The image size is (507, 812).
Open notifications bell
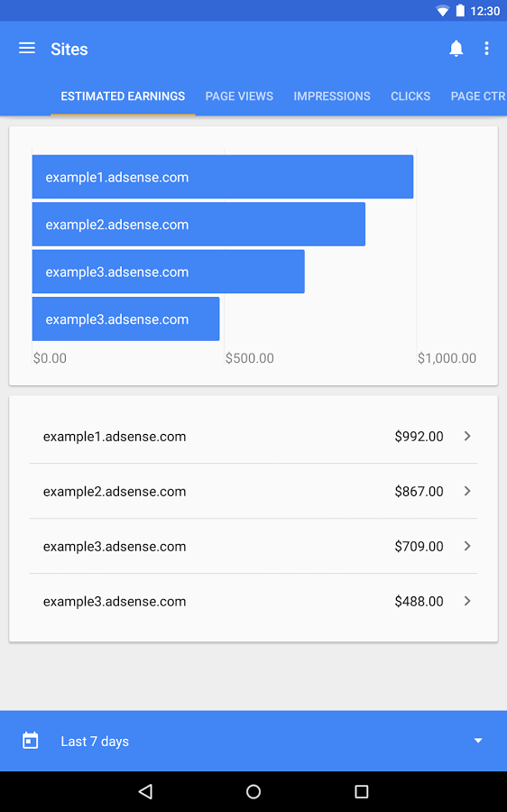(456, 48)
